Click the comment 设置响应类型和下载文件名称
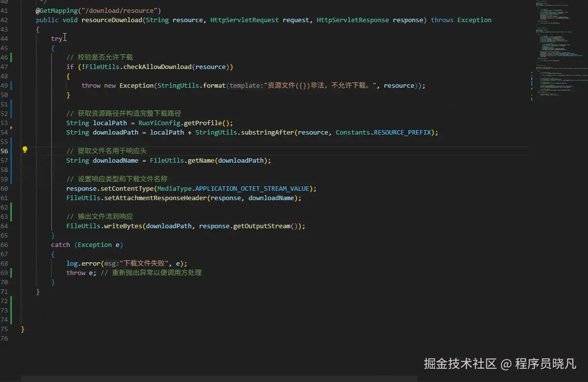588x382 pixels. (117, 179)
